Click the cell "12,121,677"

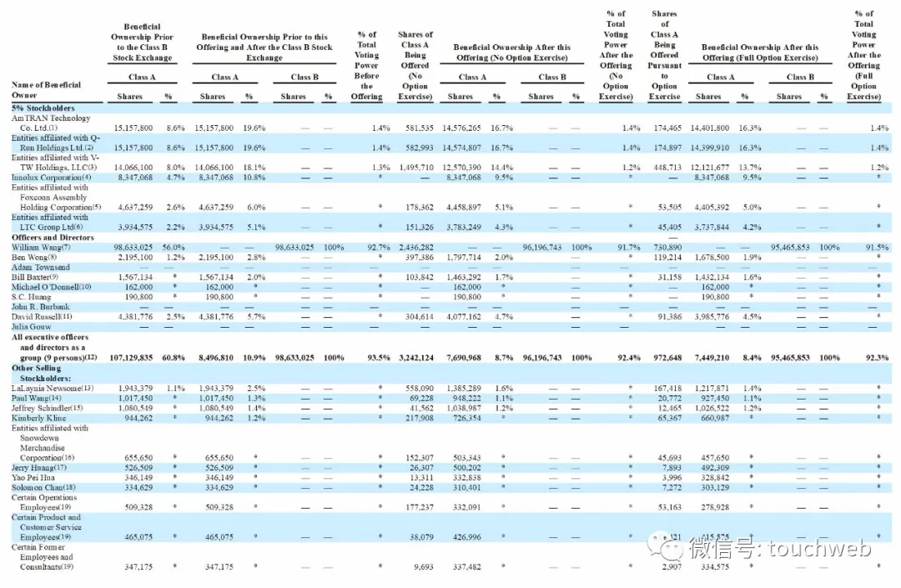pyautogui.click(x=710, y=168)
